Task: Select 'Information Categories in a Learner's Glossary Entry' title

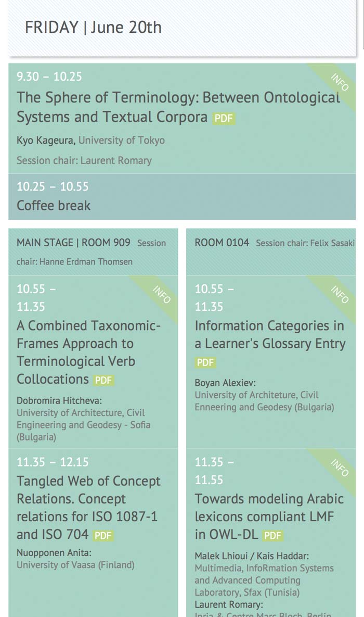Action: tap(269, 334)
